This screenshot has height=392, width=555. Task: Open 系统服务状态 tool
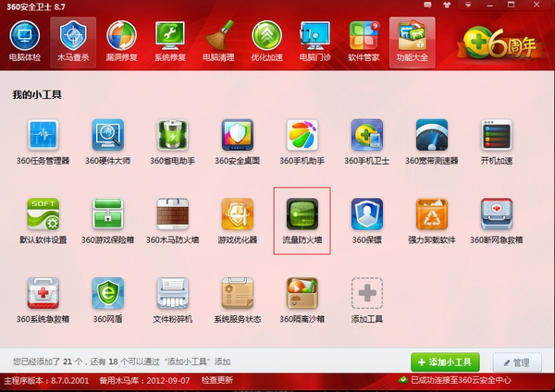(237, 300)
